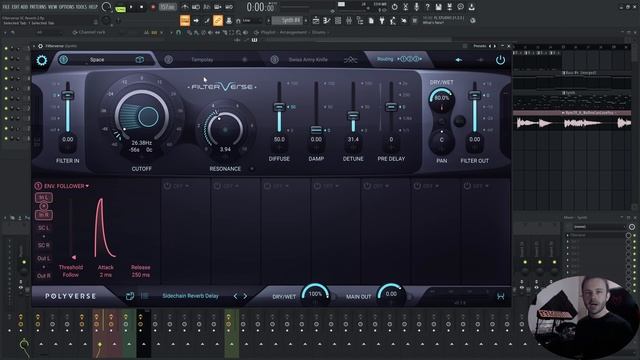Toggle the plugin power button at top right
This screenshot has height=360, width=640.
pyautogui.click(x=500, y=60)
